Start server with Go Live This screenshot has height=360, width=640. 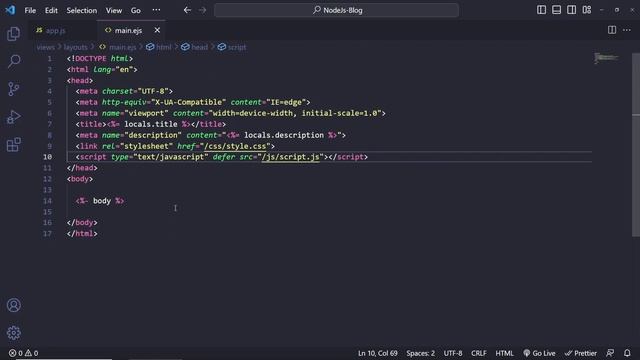(x=539, y=353)
